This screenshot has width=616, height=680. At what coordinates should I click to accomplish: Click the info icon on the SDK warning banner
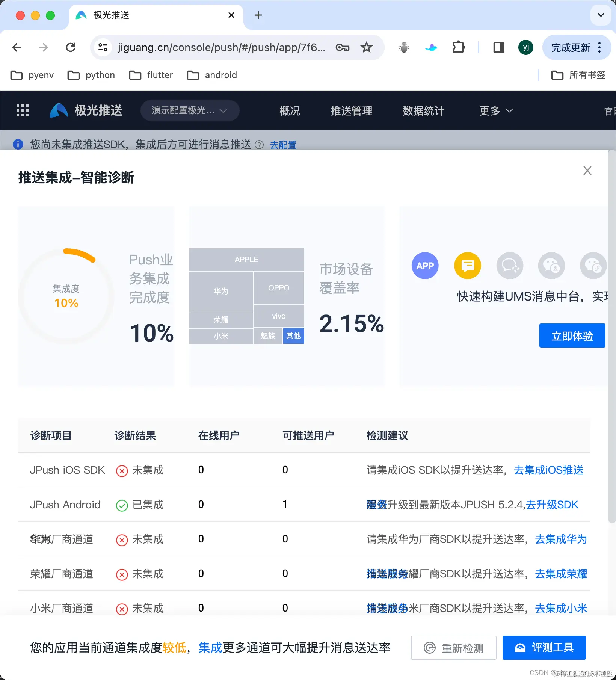point(18,144)
